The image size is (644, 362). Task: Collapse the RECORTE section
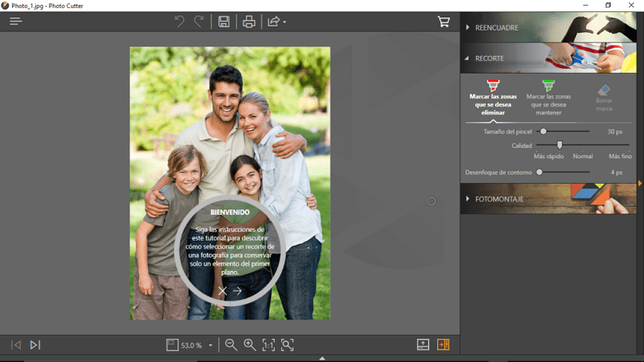click(548, 58)
